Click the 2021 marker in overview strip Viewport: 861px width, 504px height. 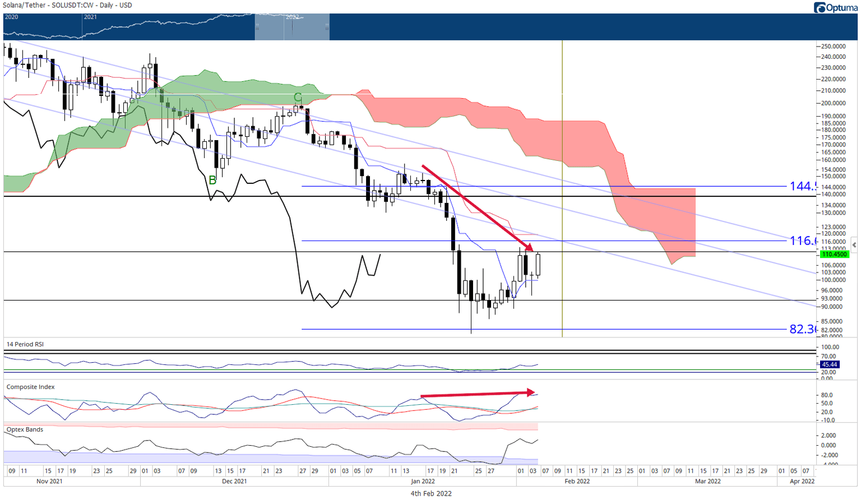click(90, 17)
